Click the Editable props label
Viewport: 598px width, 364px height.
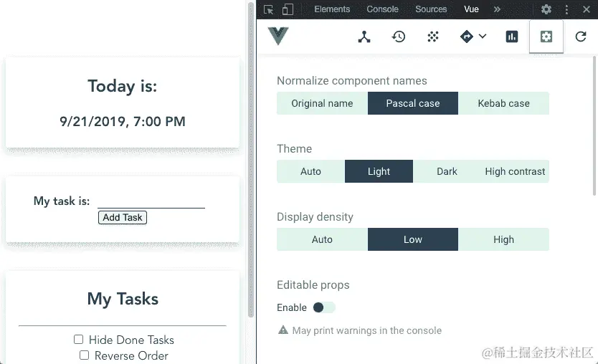point(313,285)
